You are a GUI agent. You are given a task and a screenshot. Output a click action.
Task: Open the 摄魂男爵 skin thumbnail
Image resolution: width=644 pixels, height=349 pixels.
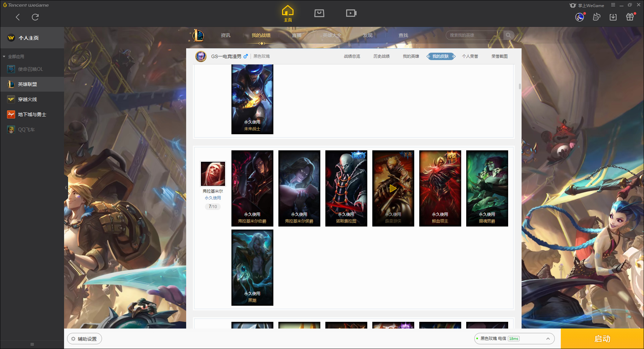(x=487, y=188)
